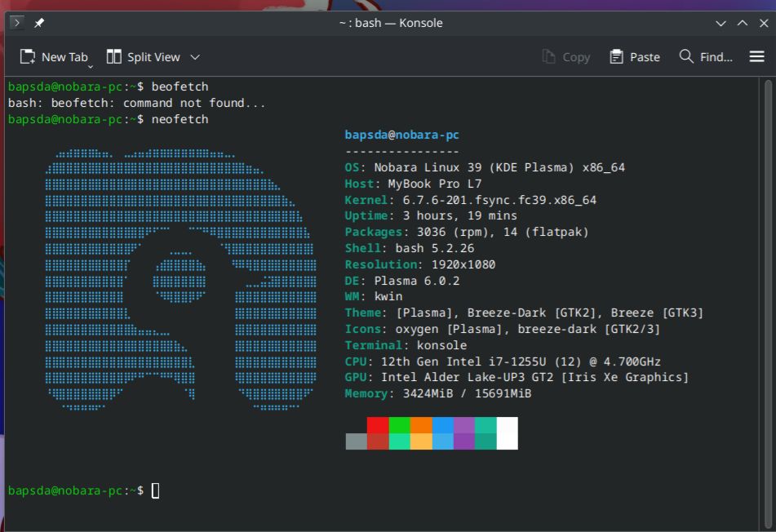Open the Konsole window menu icon
The image size is (776, 532).
coord(16,22)
